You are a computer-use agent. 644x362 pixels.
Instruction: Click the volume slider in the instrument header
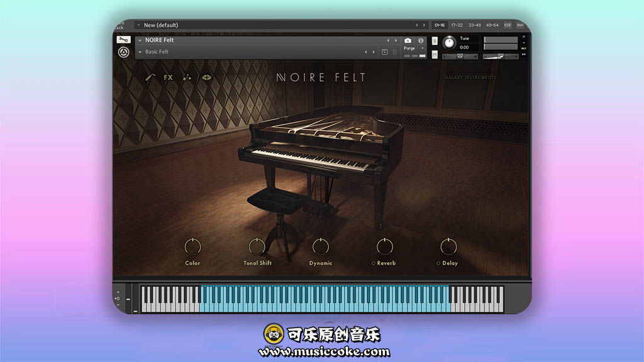tap(500, 57)
